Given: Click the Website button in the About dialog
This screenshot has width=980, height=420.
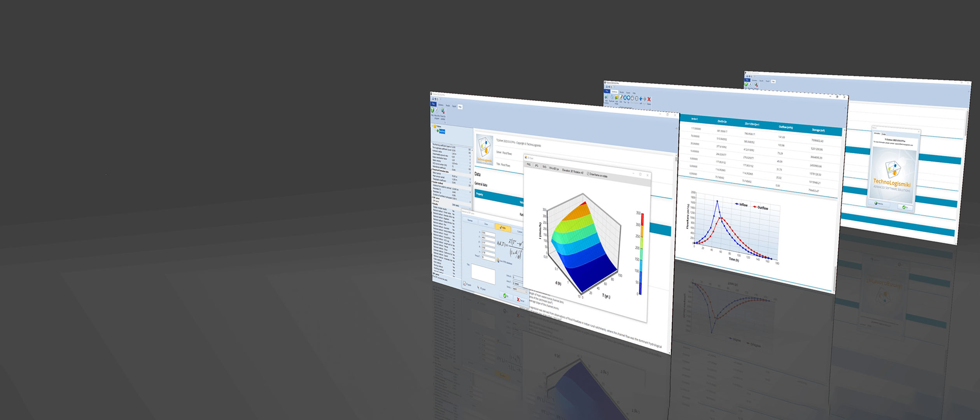Looking at the screenshot, I should pos(879,203).
